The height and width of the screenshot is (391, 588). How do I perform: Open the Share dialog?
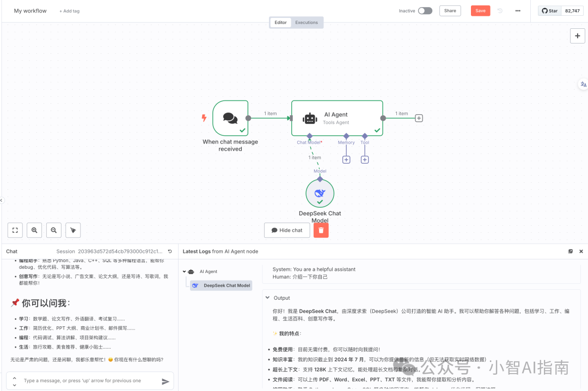(x=450, y=10)
